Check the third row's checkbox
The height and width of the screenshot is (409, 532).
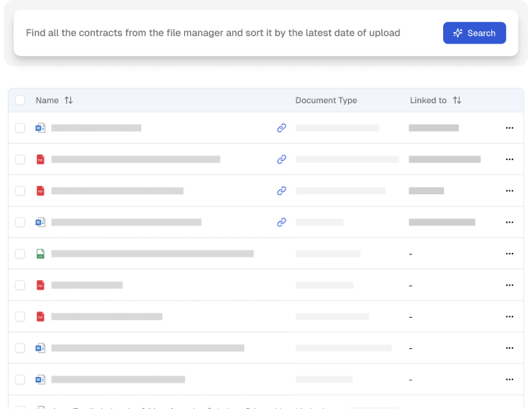point(20,190)
